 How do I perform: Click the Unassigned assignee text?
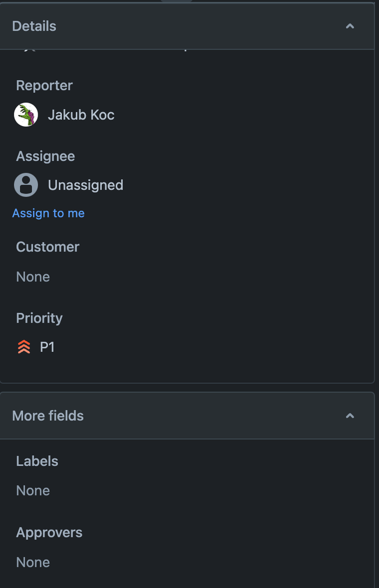coord(85,184)
